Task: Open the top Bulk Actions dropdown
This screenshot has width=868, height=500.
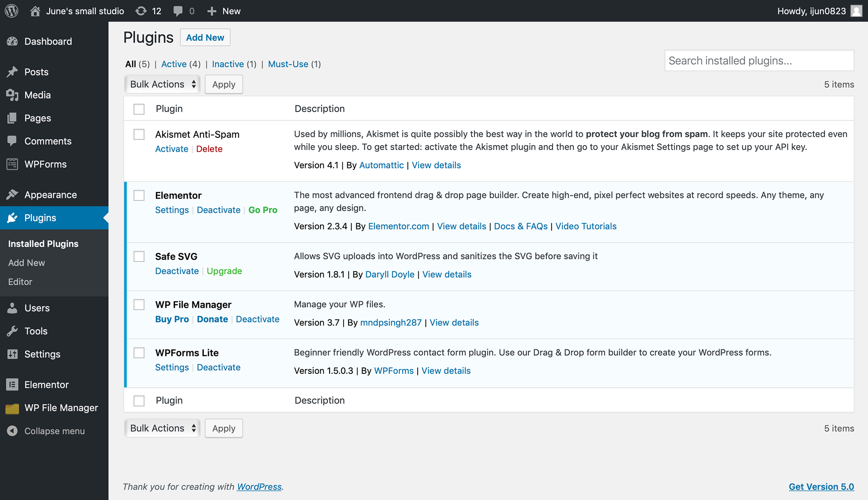Action: tap(162, 85)
